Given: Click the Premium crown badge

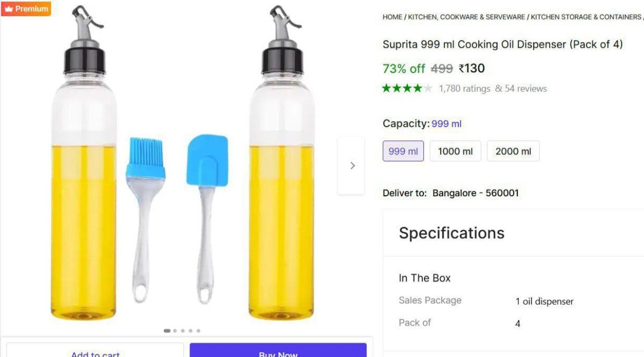Looking at the screenshot, I should tap(26, 9).
